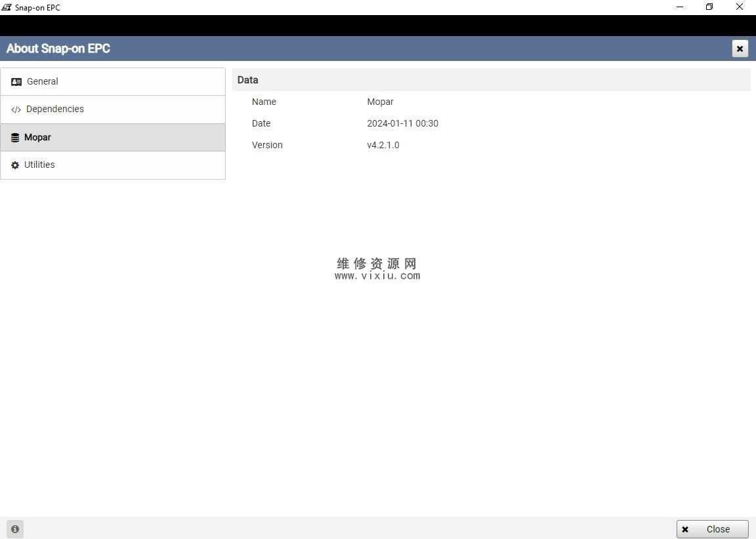Select the Mopar tab

click(x=113, y=137)
